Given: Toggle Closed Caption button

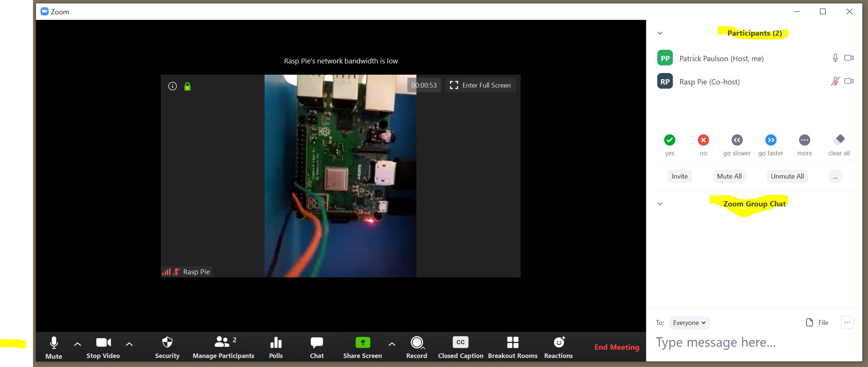Looking at the screenshot, I should 460,343.
